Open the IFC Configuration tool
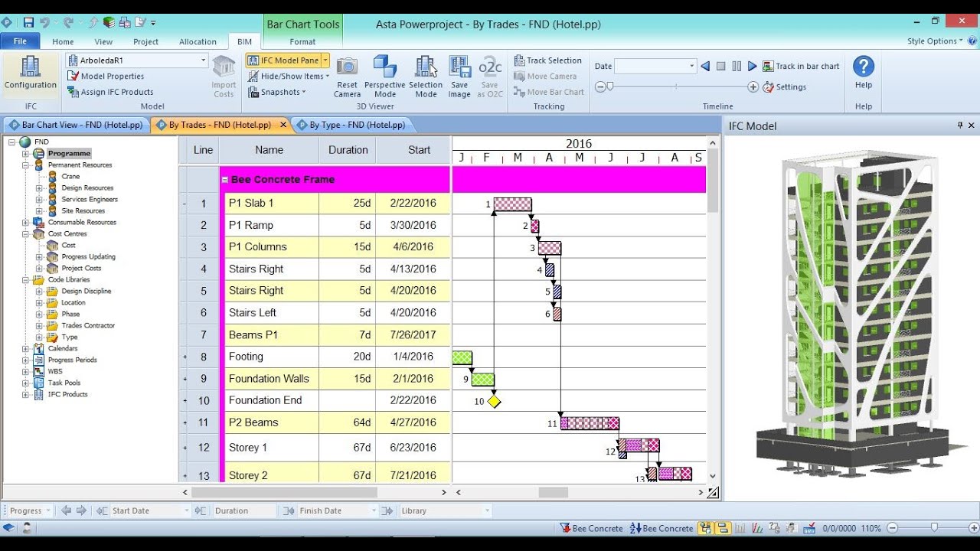This screenshot has height=551, width=980. click(31, 74)
